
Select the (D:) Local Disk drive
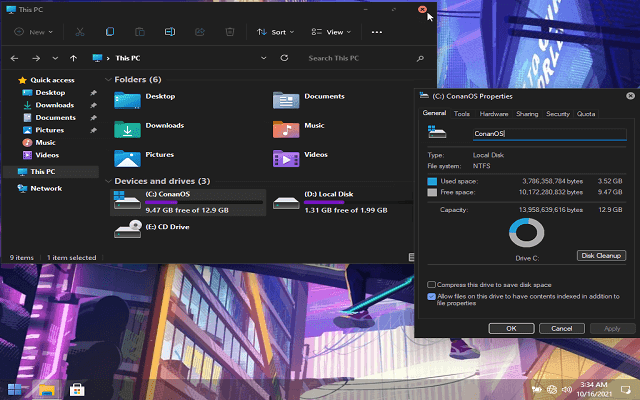tap(343, 202)
